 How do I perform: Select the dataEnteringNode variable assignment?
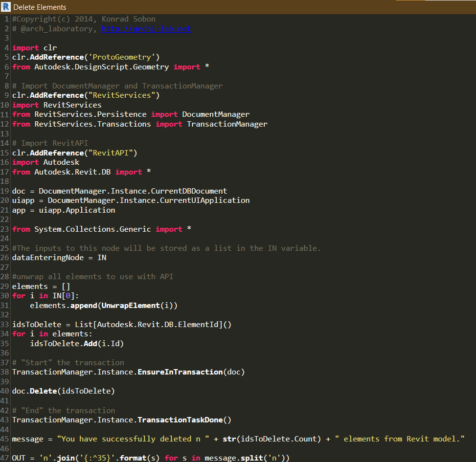59,257
